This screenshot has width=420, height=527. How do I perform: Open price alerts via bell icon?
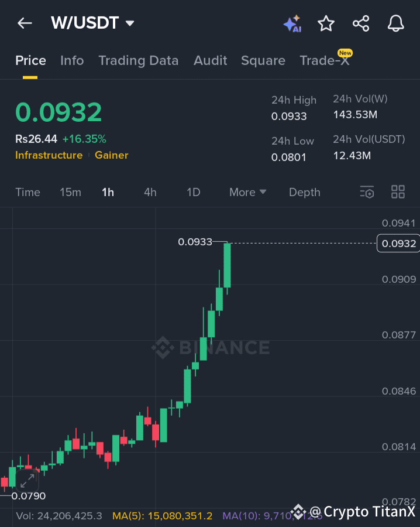396,23
